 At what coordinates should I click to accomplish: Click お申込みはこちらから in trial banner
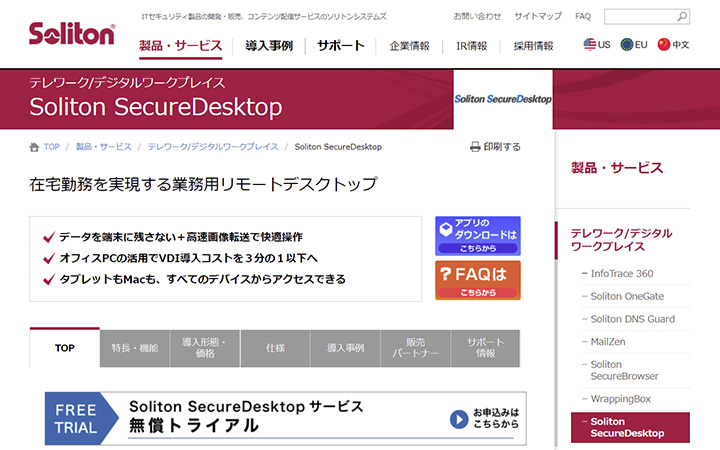click(x=496, y=418)
